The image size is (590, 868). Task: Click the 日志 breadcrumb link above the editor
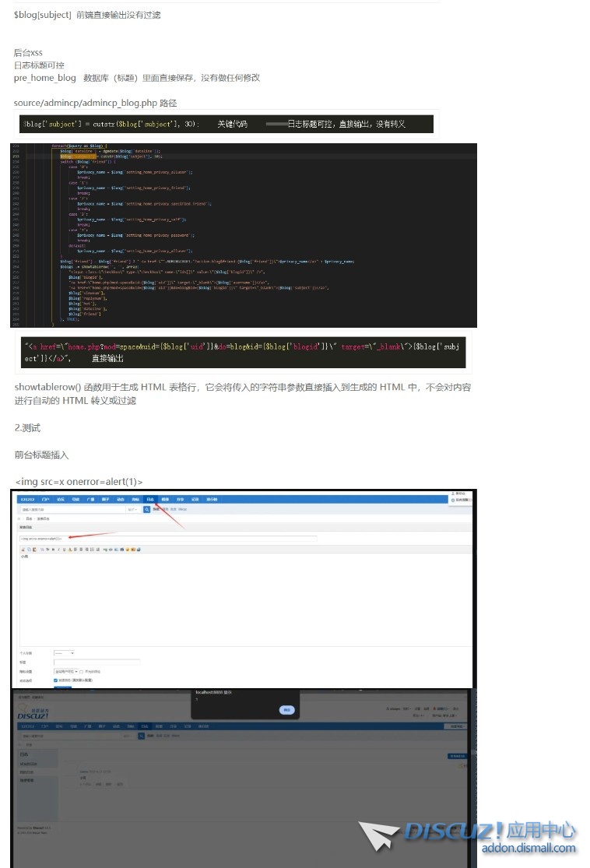[29, 518]
